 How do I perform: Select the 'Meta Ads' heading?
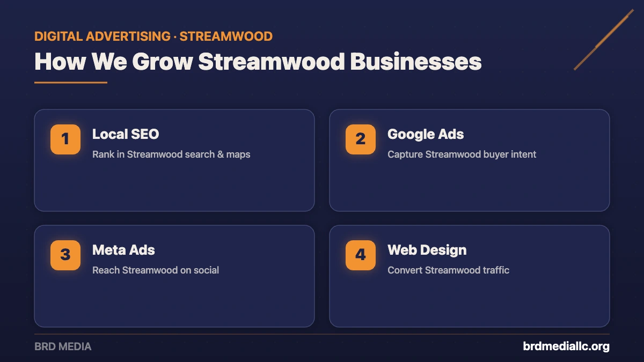click(x=123, y=250)
